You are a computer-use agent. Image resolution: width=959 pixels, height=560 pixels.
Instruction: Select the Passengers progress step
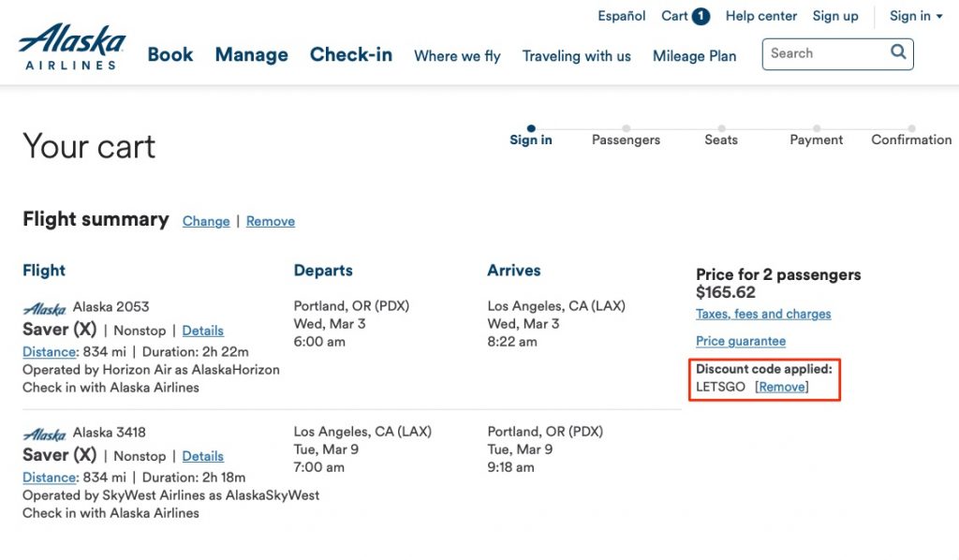coord(626,139)
